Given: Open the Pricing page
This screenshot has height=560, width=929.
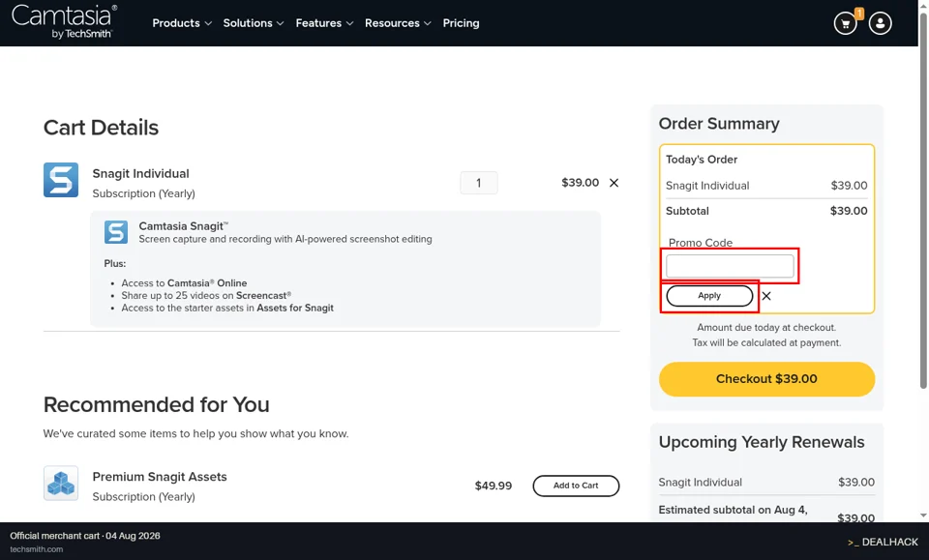Looking at the screenshot, I should 461,23.
